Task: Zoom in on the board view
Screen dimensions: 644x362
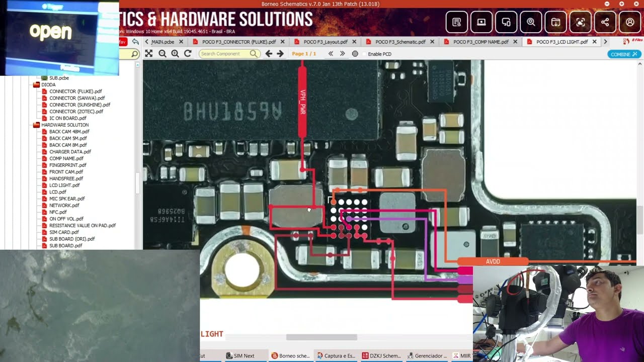Action: pos(175,53)
